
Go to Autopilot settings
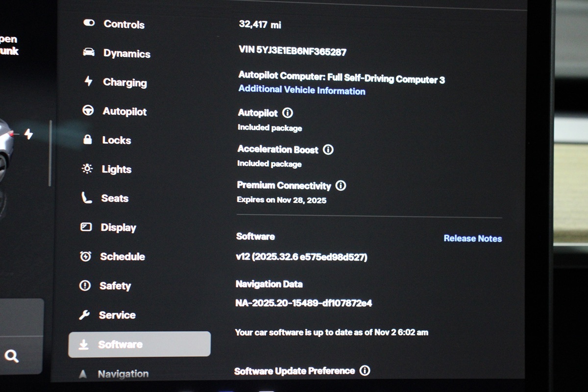[124, 111]
